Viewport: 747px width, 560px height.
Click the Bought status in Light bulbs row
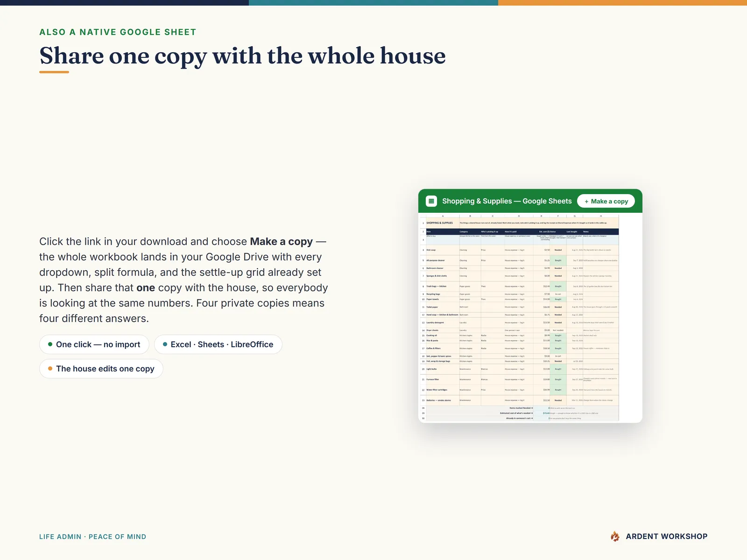(558, 369)
